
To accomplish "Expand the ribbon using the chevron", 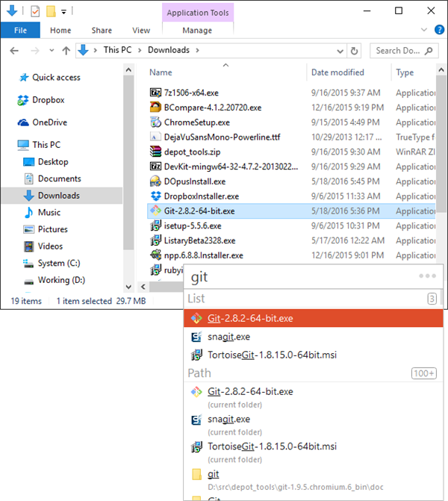I will (426, 31).
